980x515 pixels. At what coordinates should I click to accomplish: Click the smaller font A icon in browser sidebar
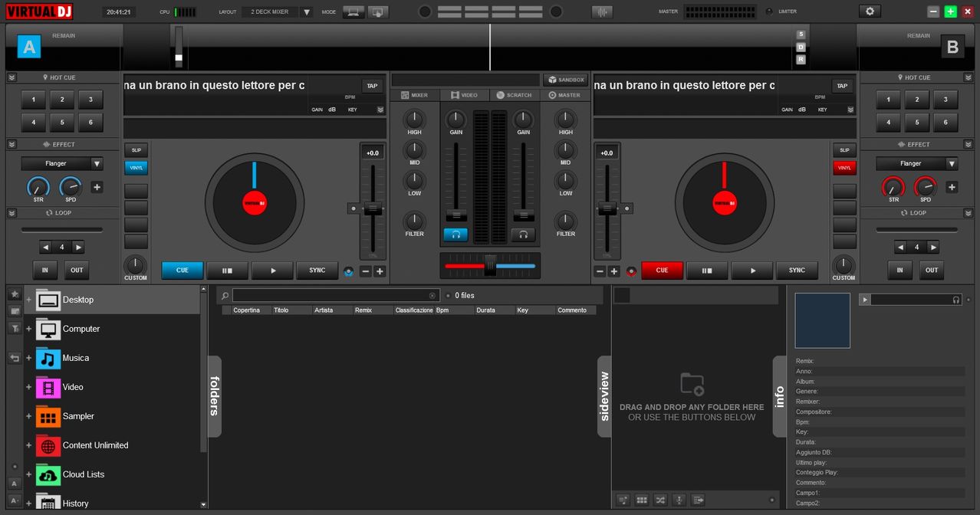tap(14, 500)
